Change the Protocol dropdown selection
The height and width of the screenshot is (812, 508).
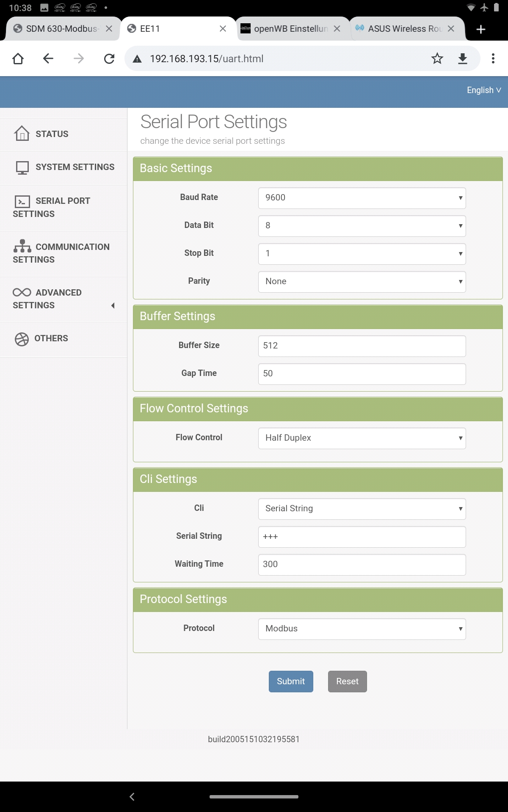tap(362, 629)
